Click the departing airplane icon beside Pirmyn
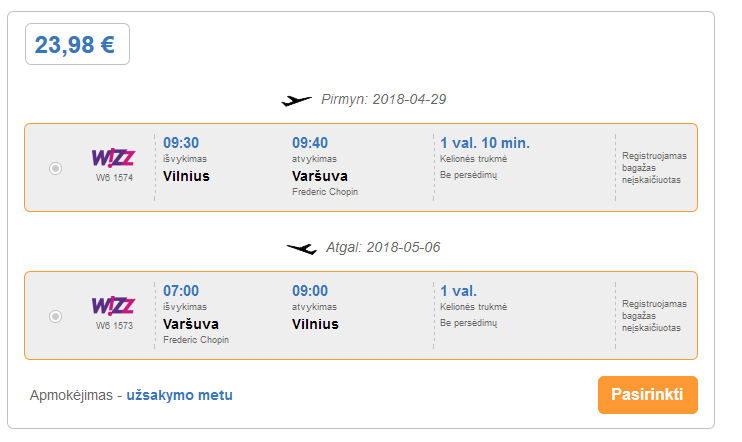742x442 pixels. 297,100
